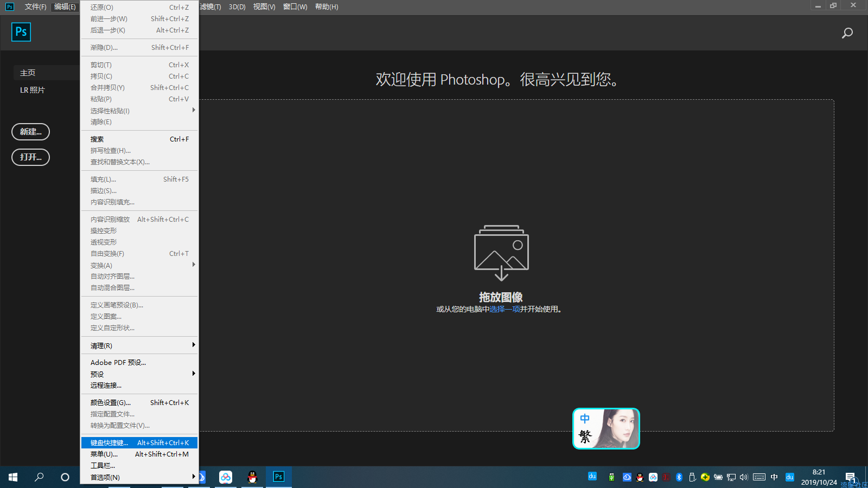Click the USB safely remove tray icon

click(x=692, y=477)
